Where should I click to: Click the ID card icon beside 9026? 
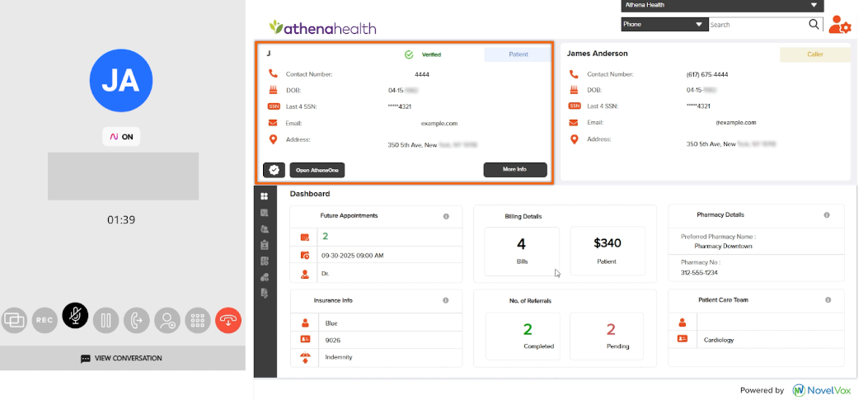(304, 340)
